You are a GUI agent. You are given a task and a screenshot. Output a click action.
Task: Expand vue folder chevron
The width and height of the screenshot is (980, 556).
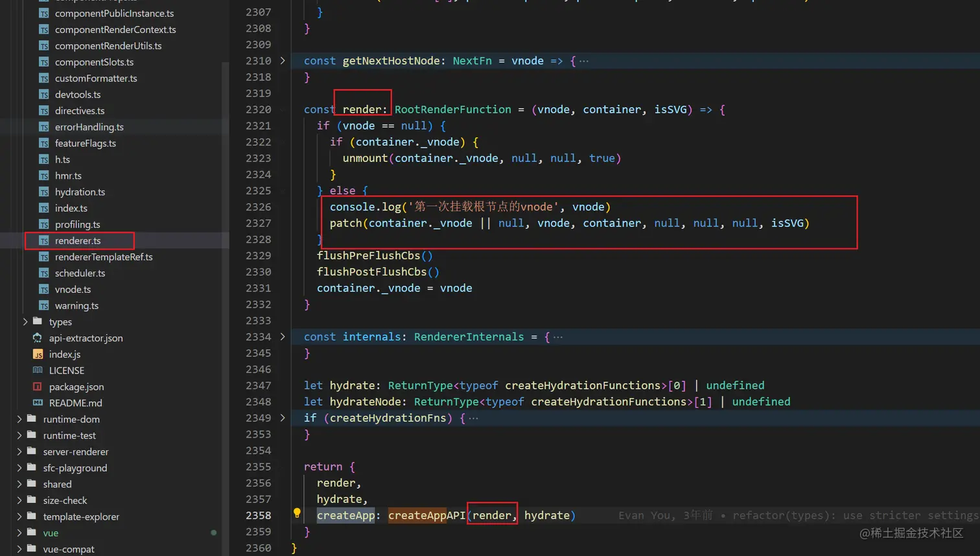[x=19, y=533]
